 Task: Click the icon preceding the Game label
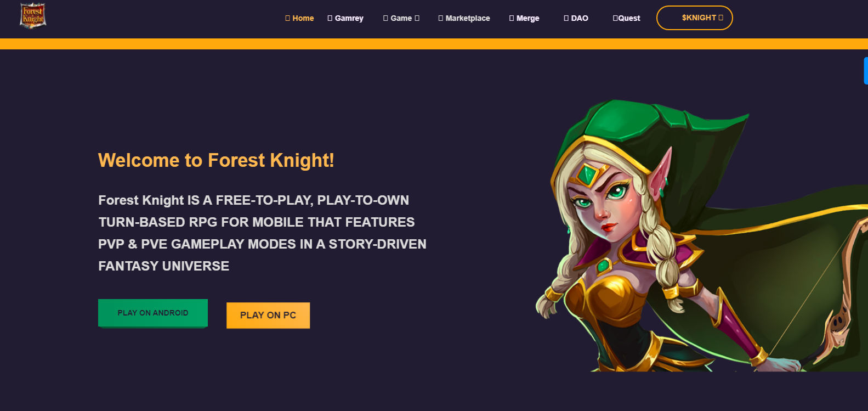point(385,18)
